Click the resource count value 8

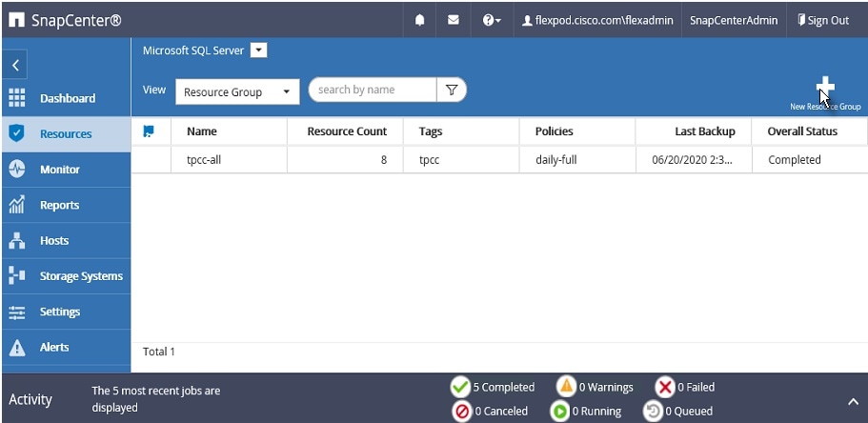384,160
